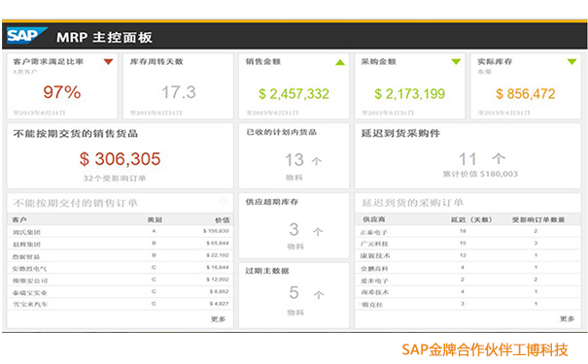Open the 库存周转天数 17.3 tile

(x=178, y=86)
